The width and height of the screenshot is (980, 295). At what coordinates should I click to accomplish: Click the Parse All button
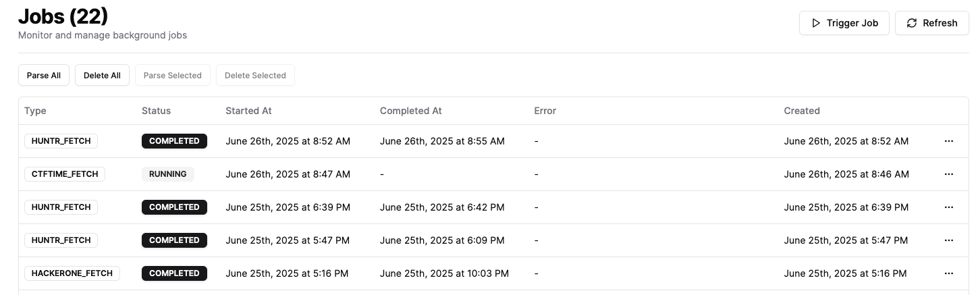click(44, 76)
